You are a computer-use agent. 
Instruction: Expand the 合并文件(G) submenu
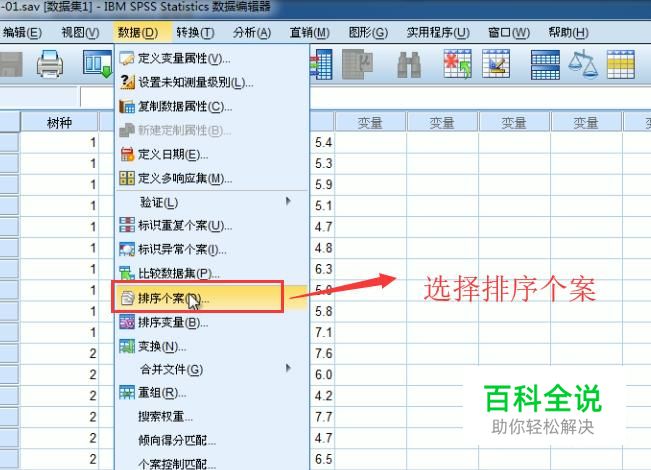pyautogui.click(x=212, y=369)
